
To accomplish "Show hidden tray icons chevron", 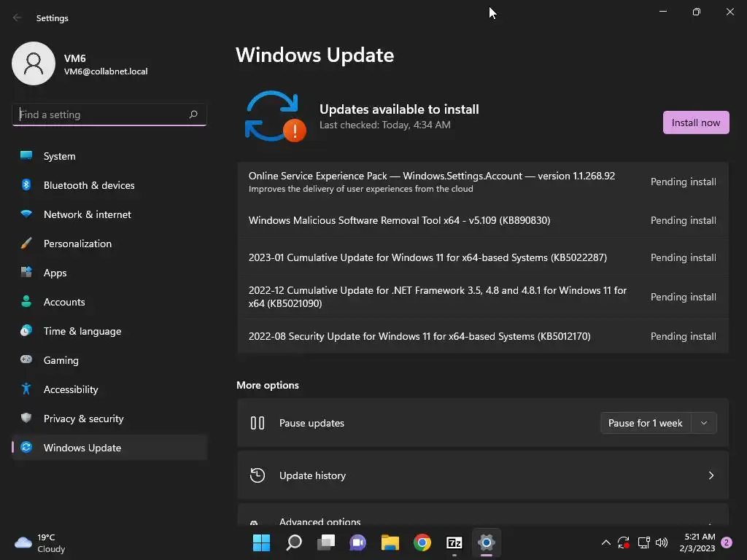I will pyautogui.click(x=605, y=542).
